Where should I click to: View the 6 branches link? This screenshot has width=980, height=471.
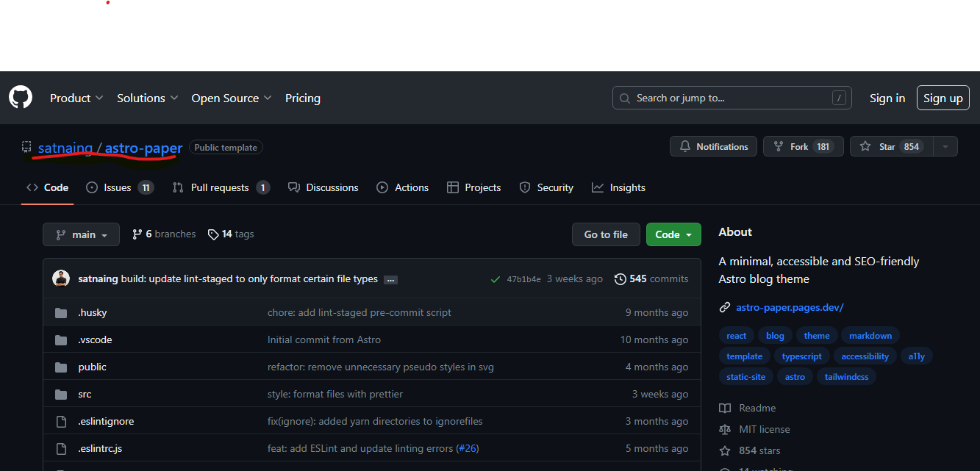(164, 234)
